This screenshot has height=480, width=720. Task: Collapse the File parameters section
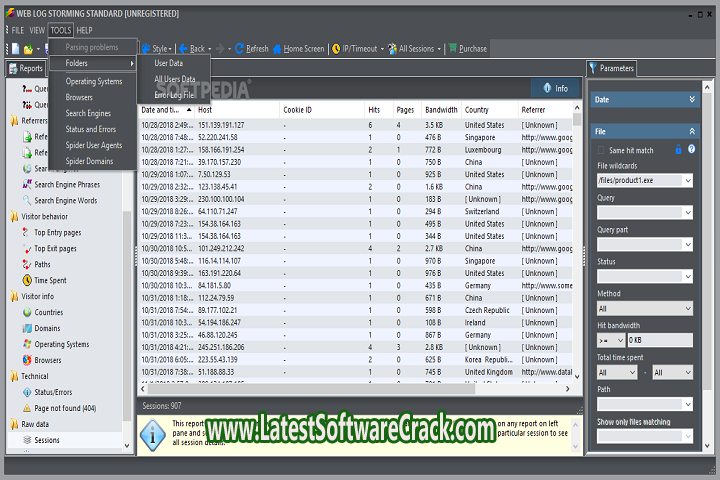[692, 131]
